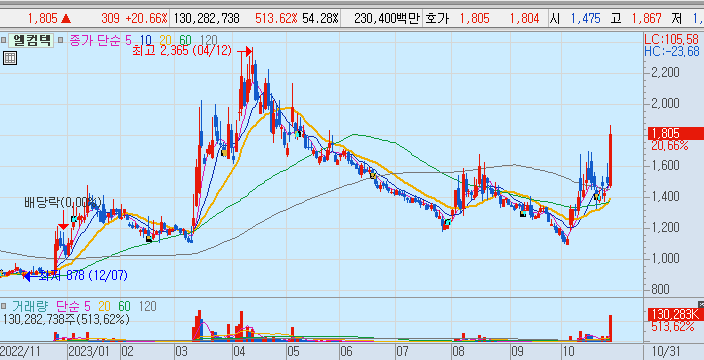Image resolution: width=704 pixels, height=360 pixels.
Task: Click the 513.62% label on volume axis
Action: click(x=672, y=326)
